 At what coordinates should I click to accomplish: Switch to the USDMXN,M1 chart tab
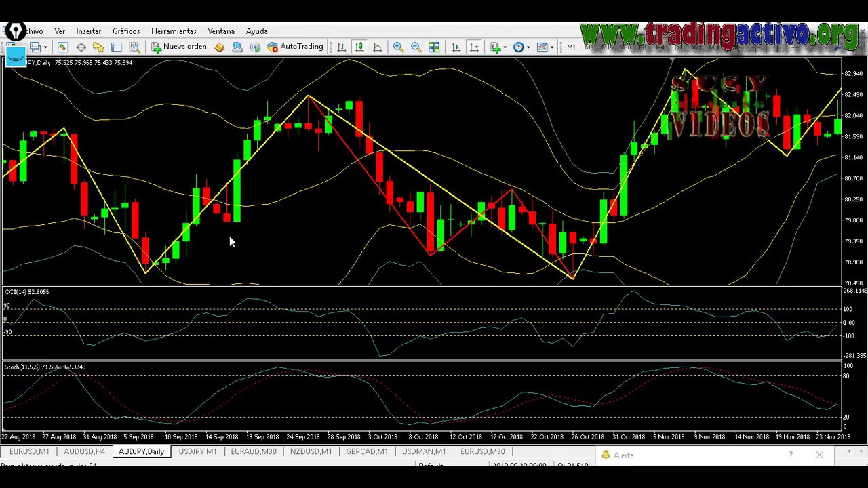click(x=424, y=451)
